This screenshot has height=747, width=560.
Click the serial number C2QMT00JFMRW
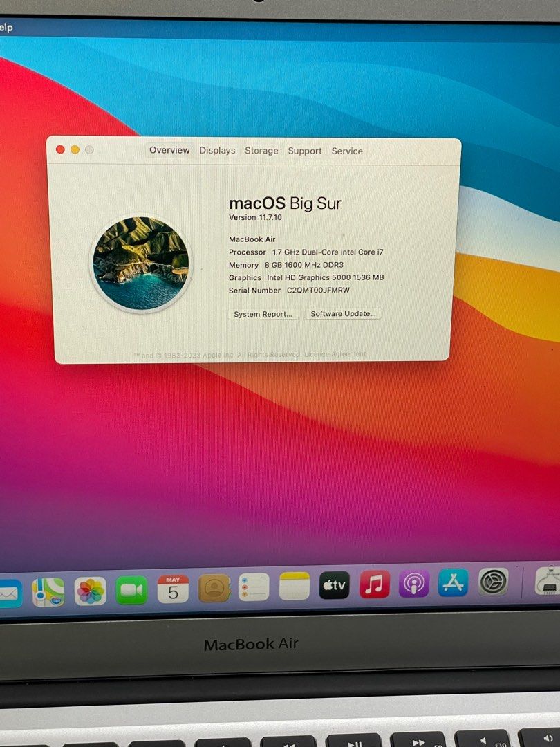click(318, 290)
